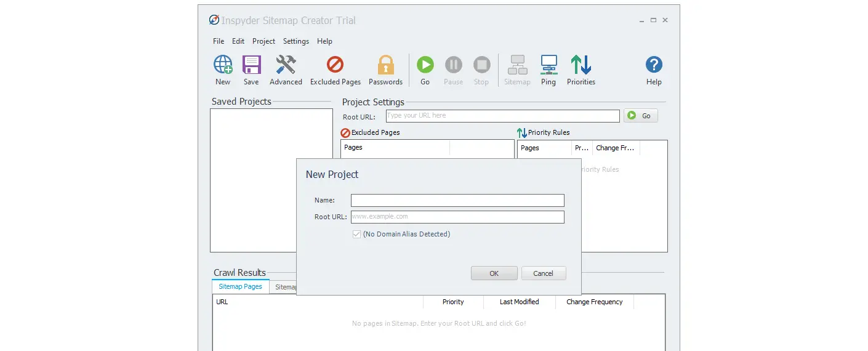Screen dimensions: 868x351
Task: Open the File menu
Action: pos(219,41)
